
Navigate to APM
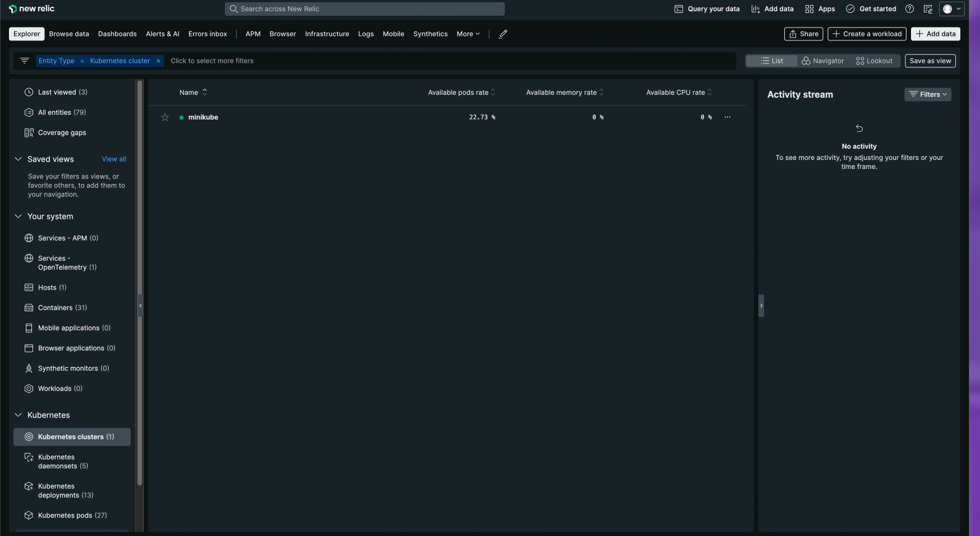(253, 34)
